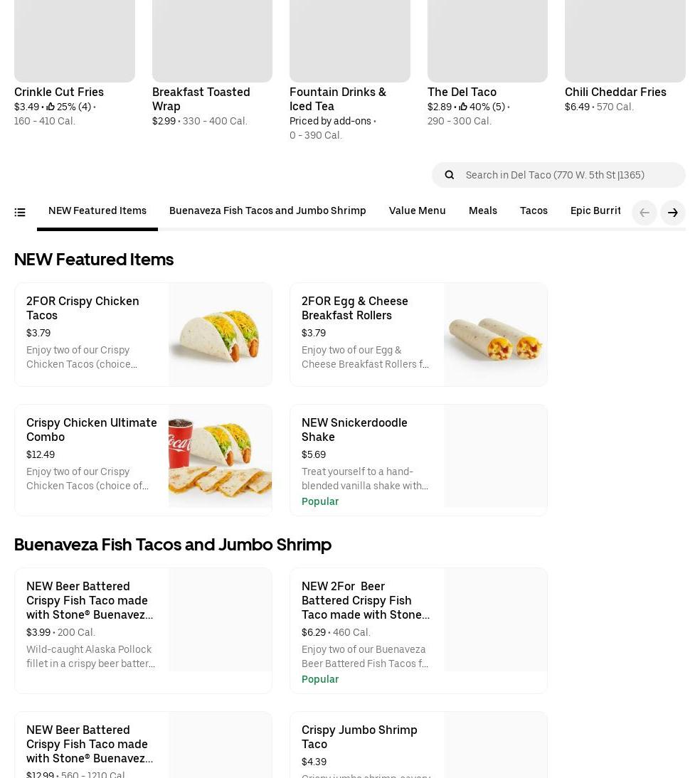Select the Tacos category tab
This screenshot has height=778, width=700.
(x=534, y=211)
